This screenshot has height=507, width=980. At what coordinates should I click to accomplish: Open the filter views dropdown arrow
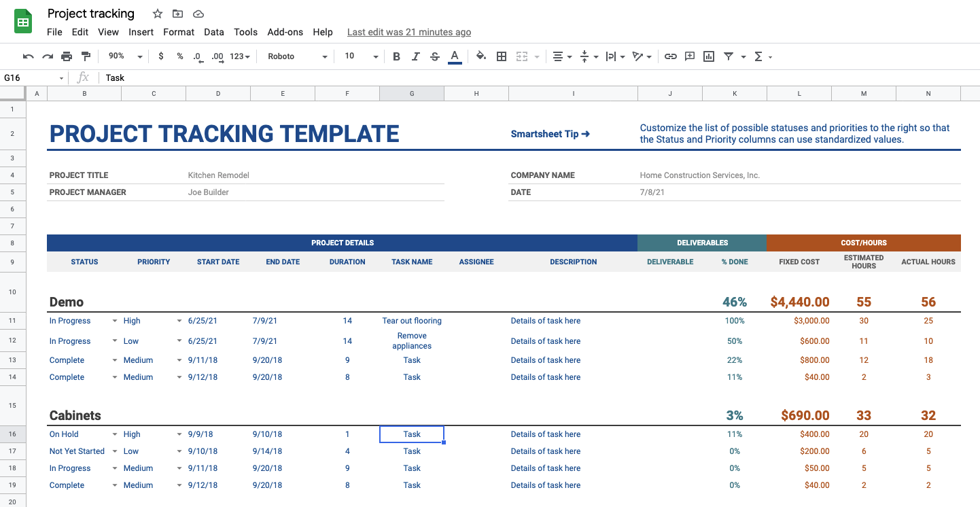[743, 56]
